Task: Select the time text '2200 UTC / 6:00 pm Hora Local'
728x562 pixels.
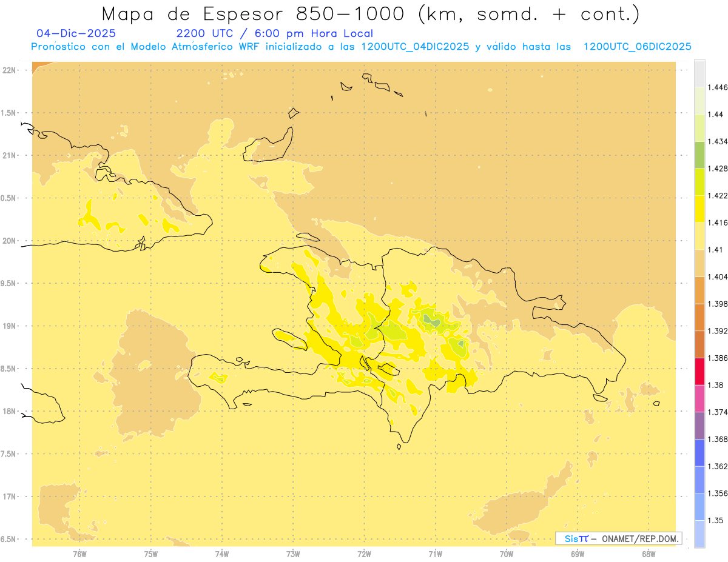Action: (x=275, y=33)
